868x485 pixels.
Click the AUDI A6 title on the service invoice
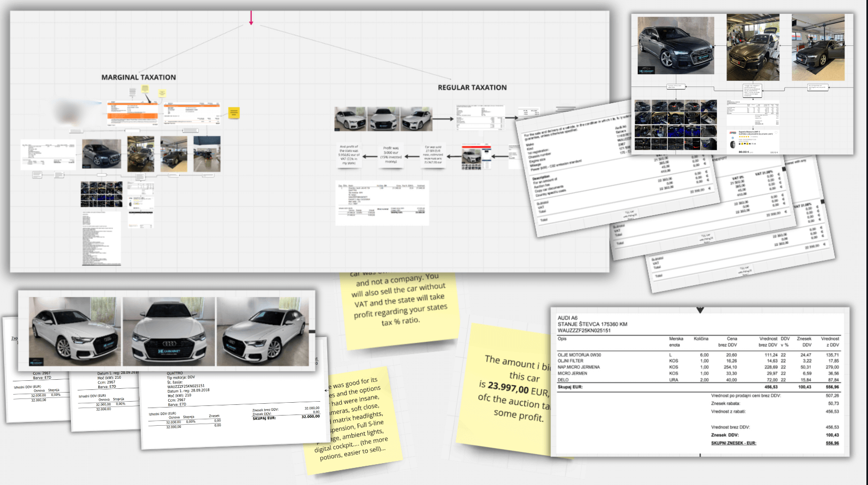567,318
